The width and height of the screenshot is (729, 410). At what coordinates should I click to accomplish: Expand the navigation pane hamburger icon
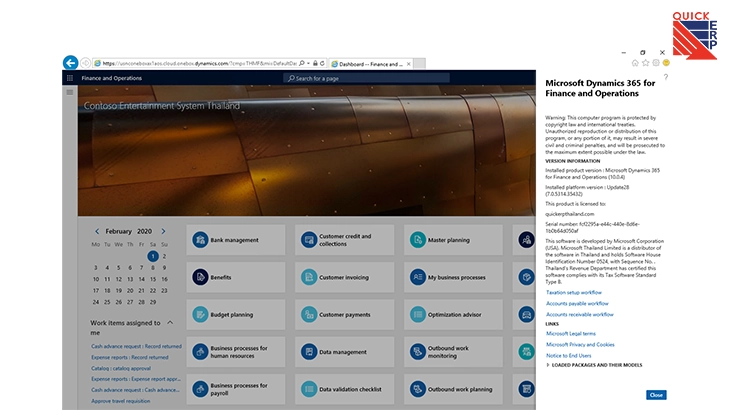click(x=70, y=93)
